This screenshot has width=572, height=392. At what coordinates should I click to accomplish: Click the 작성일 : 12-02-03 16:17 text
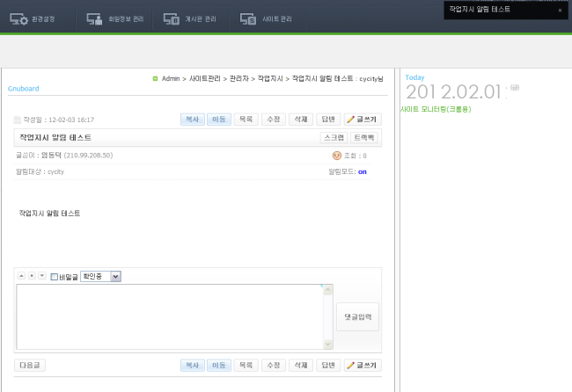[x=59, y=120]
